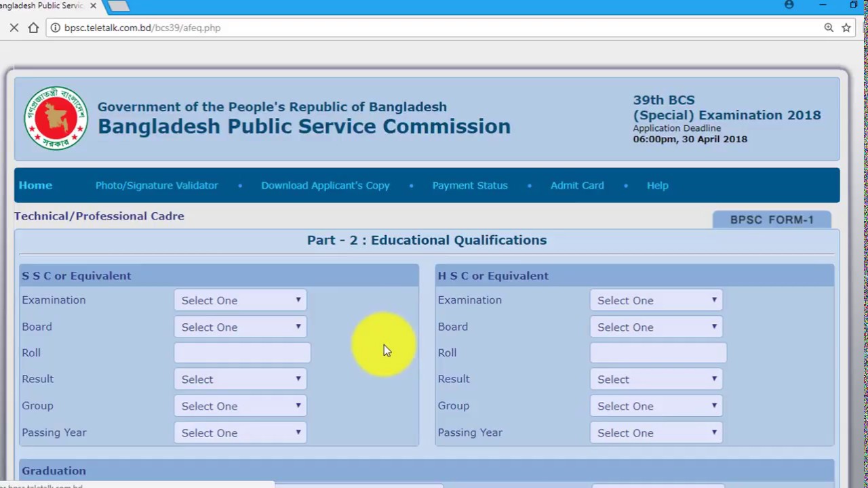Image resolution: width=868 pixels, height=488 pixels.
Task: Click the zoom magnifier icon in address bar
Action: [x=829, y=28]
